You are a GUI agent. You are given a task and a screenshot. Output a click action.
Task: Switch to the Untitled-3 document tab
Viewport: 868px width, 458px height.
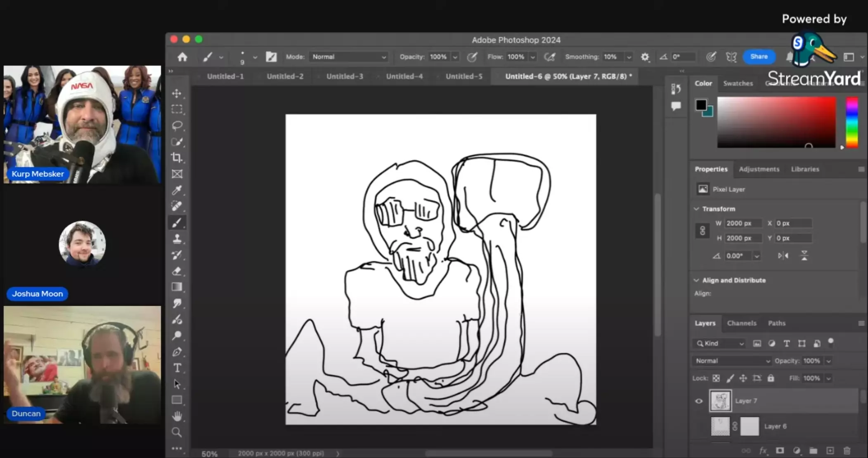pyautogui.click(x=345, y=76)
